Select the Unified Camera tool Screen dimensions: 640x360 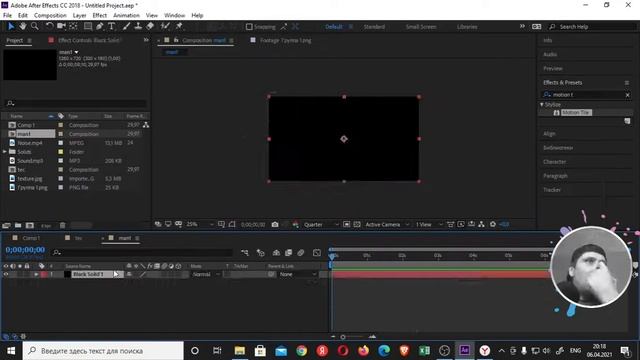tap(61, 27)
